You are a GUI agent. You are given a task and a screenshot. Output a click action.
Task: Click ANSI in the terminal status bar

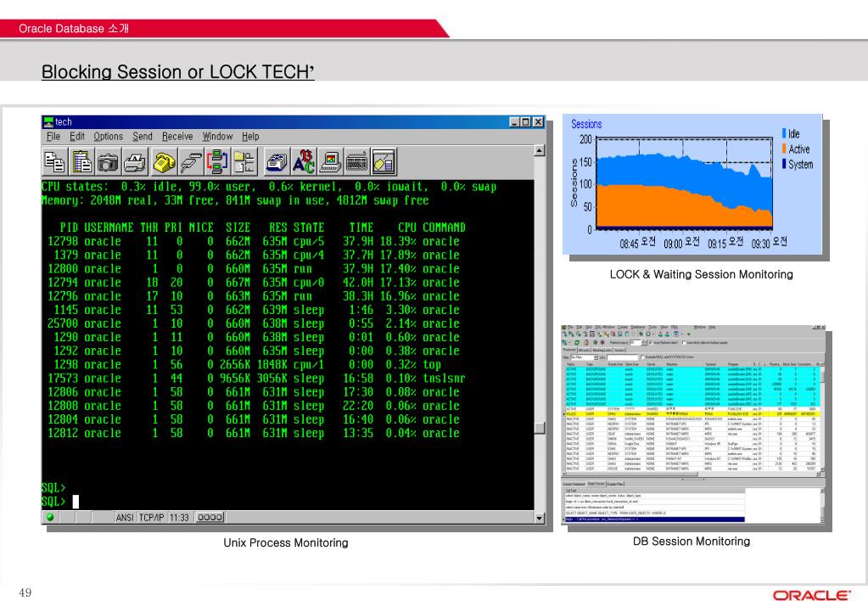(x=125, y=517)
